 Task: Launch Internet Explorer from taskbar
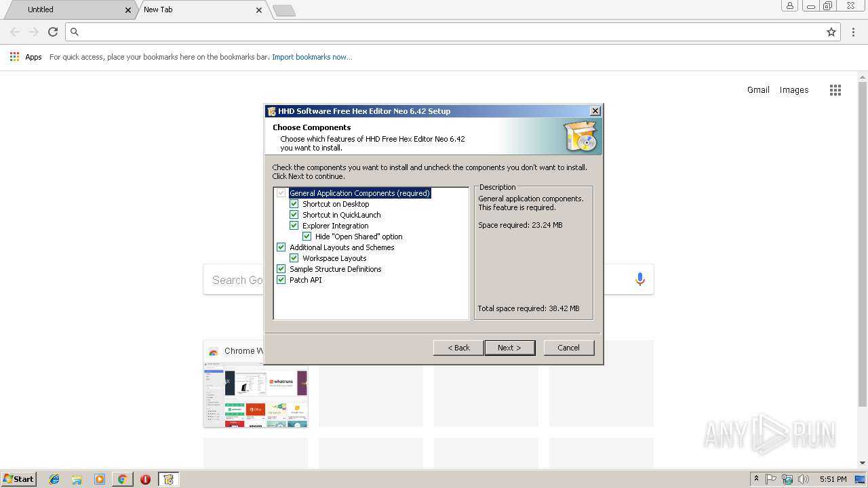click(54, 479)
